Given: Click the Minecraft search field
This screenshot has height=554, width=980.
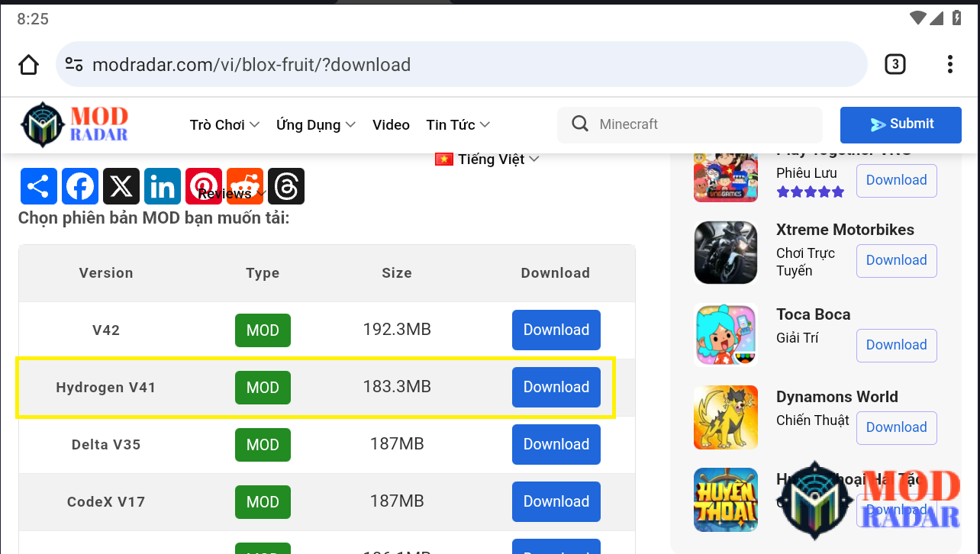Looking at the screenshot, I should click(690, 124).
